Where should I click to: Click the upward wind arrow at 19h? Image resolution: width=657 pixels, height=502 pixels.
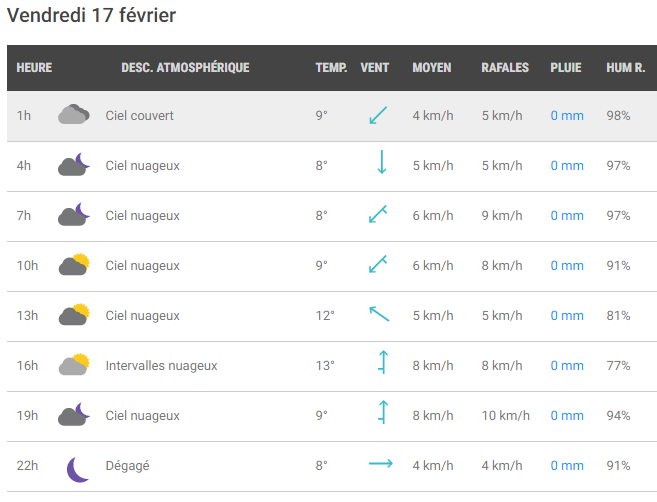pyautogui.click(x=383, y=412)
